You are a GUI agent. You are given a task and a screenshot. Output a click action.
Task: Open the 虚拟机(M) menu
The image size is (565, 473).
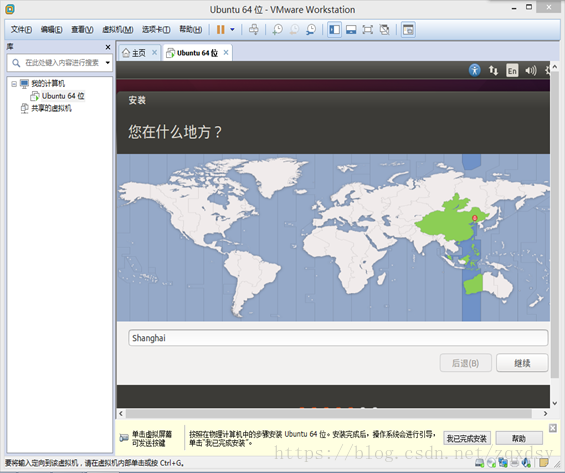point(117,30)
